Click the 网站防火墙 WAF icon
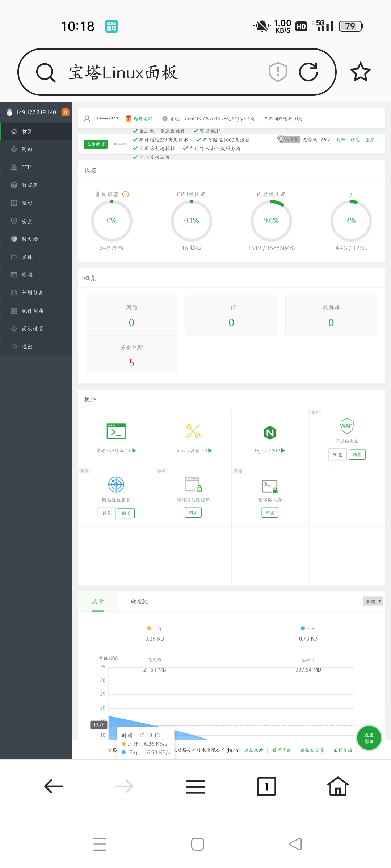Viewport: 391px width, 868px height. pos(347,426)
